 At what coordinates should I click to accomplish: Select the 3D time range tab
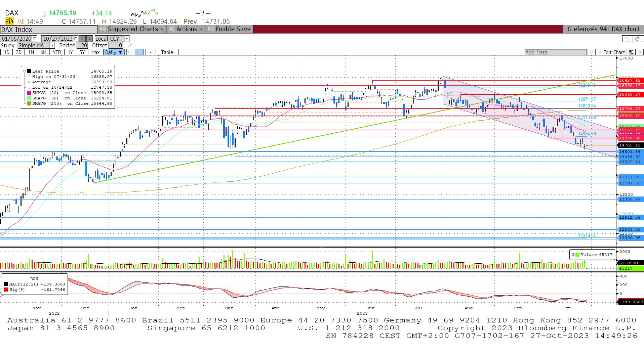click(18, 52)
